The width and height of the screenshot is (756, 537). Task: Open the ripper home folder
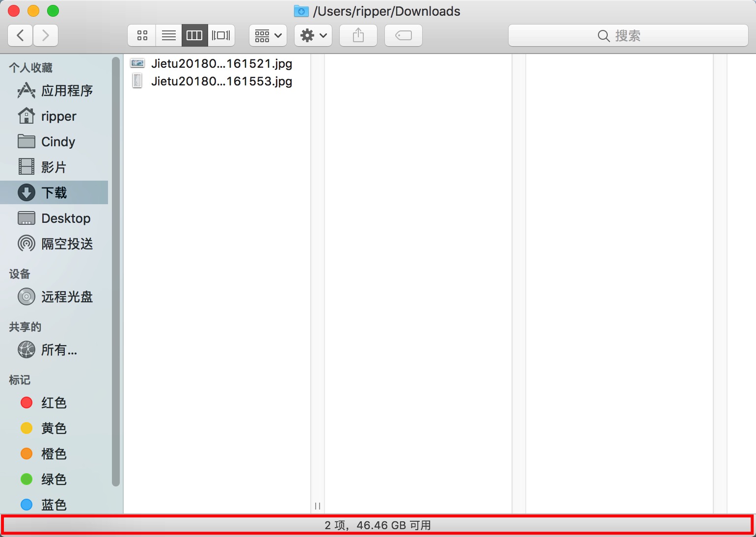(x=58, y=116)
